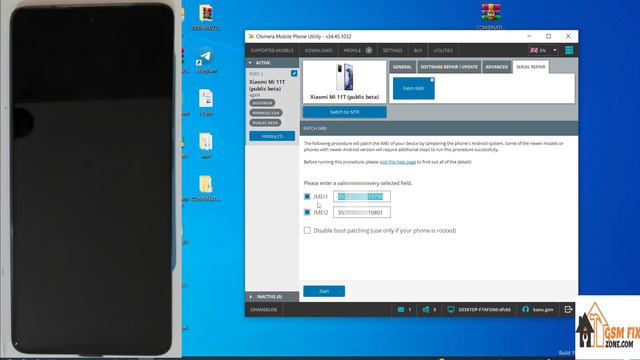Click the profile notification badge
This screenshot has width=640, height=360.
point(369,50)
